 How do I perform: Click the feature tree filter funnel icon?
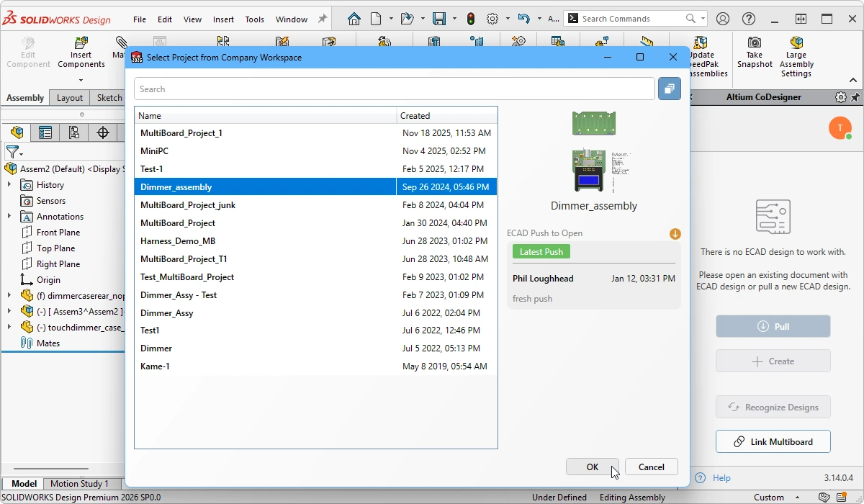(12, 152)
